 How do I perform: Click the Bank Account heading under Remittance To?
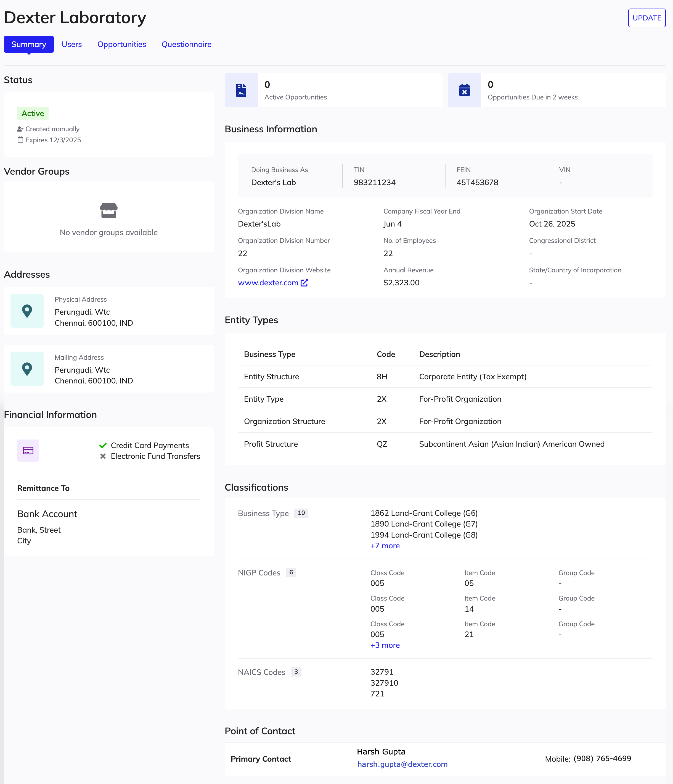pyautogui.click(x=47, y=514)
